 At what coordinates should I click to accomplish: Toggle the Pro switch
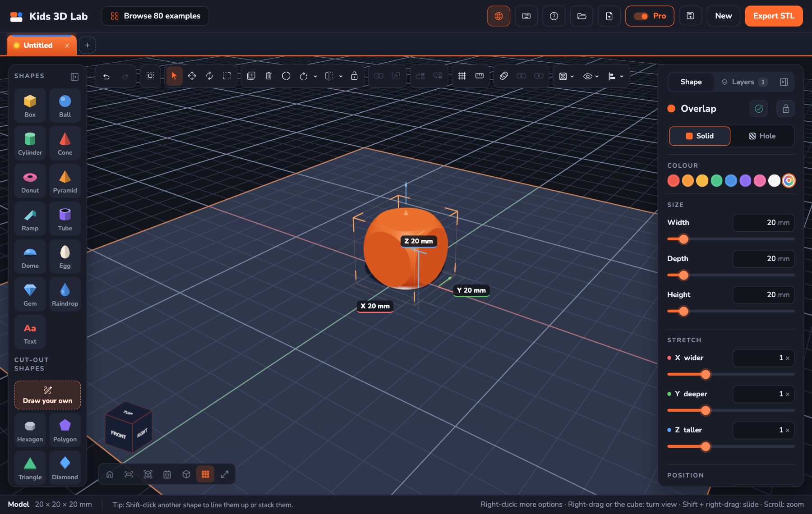pos(650,16)
